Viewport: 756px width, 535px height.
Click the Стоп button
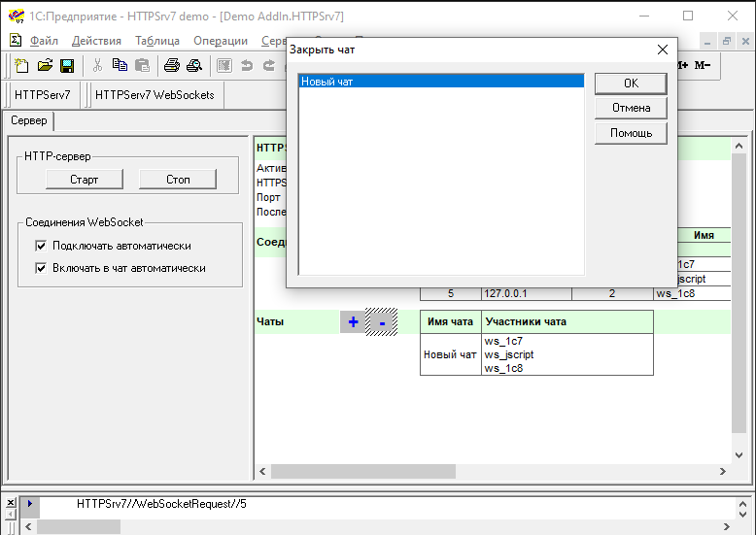click(178, 180)
